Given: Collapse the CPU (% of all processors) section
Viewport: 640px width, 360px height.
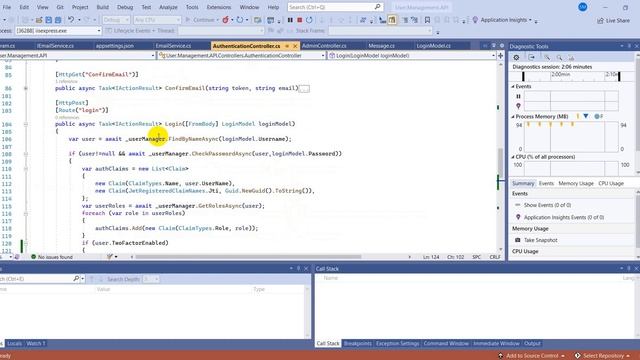Looking at the screenshot, I should (513, 157).
